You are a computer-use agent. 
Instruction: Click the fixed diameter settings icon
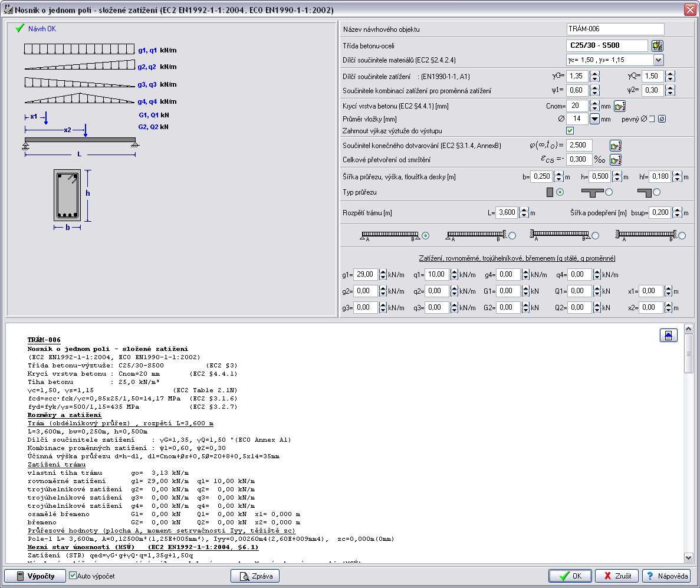[662, 119]
